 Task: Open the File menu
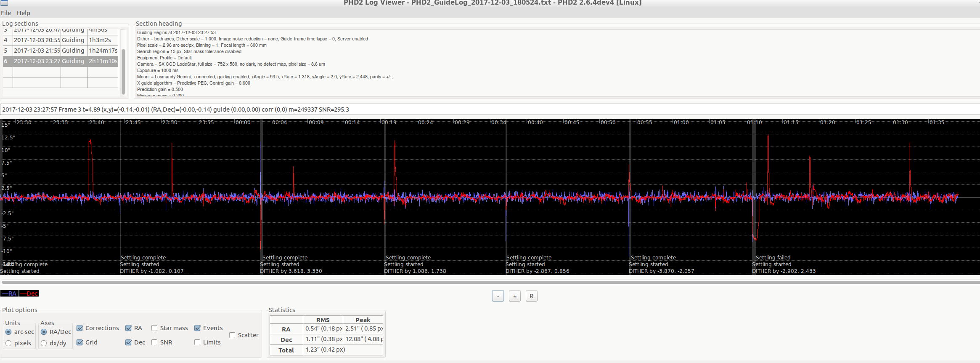click(6, 13)
